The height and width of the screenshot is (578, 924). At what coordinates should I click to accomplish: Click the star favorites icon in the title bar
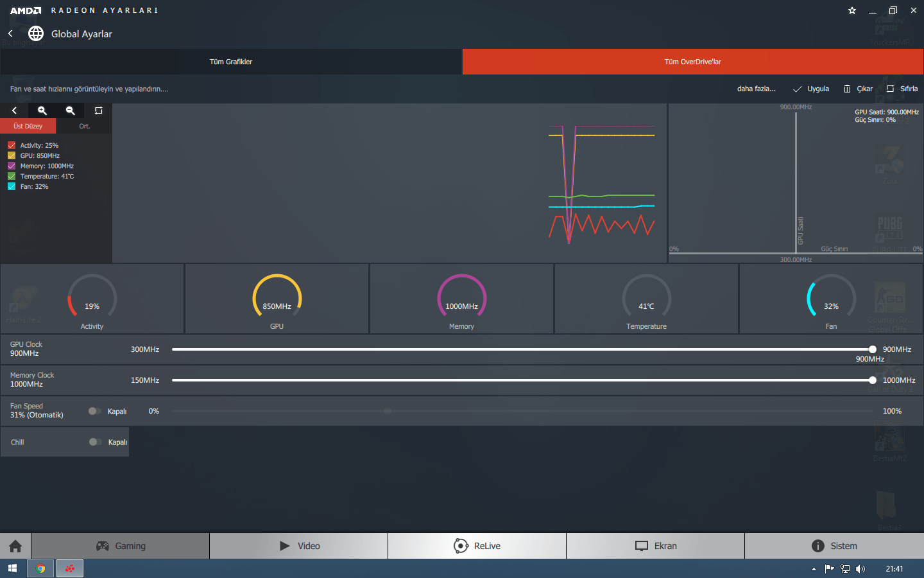coord(852,11)
